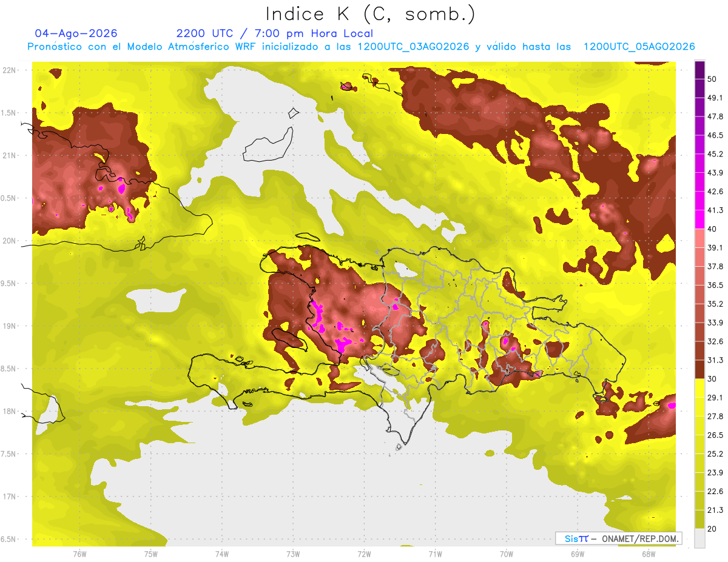Click the legend value 23.9
The image size is (728, 562).
coord(715,473)
